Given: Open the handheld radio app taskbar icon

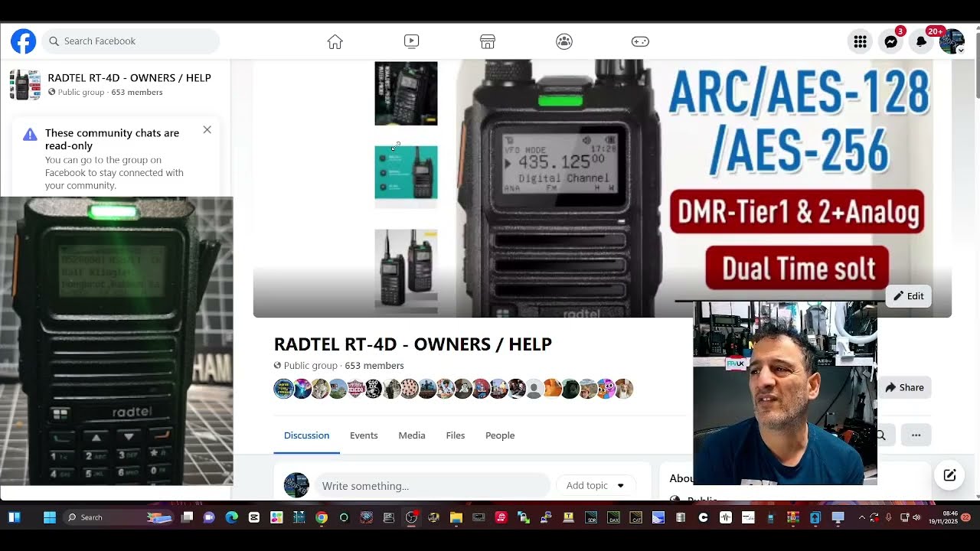Looking at the screenshot, I should (x=771, y=517).
